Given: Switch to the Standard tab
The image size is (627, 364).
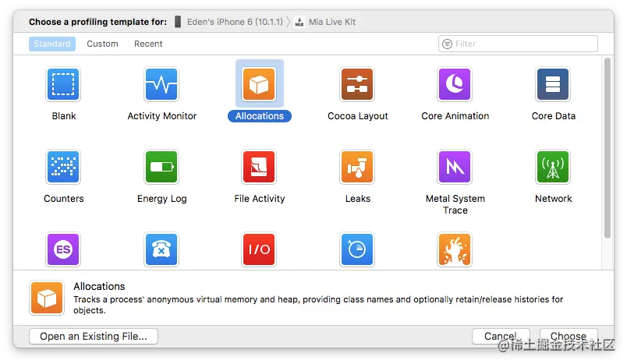Looking at the screenshot, I should point(52,44).
